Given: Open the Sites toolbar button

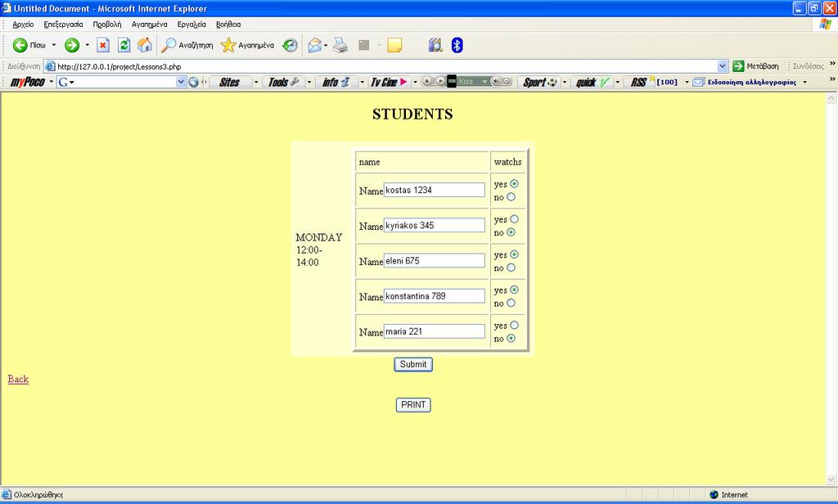Looking at the screenshot, I should coord(229,82).
